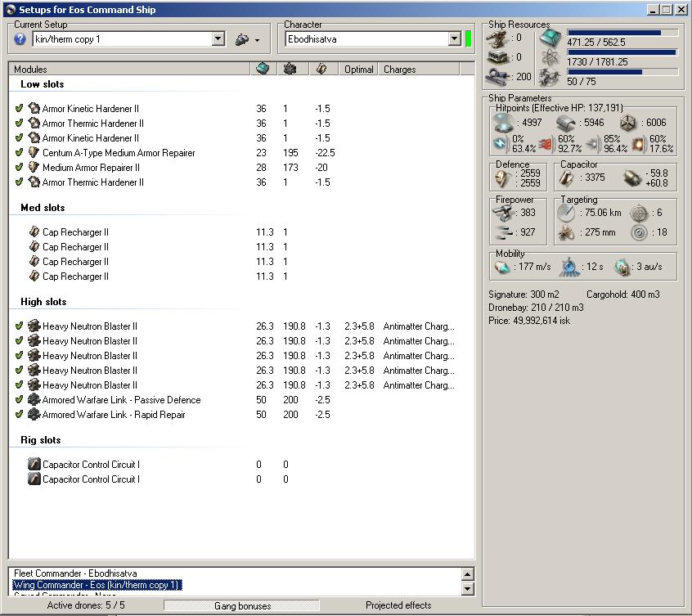Click the first Capacitor Control Circuit I rig icon
The image size is (692, 616).
[34, 465]
